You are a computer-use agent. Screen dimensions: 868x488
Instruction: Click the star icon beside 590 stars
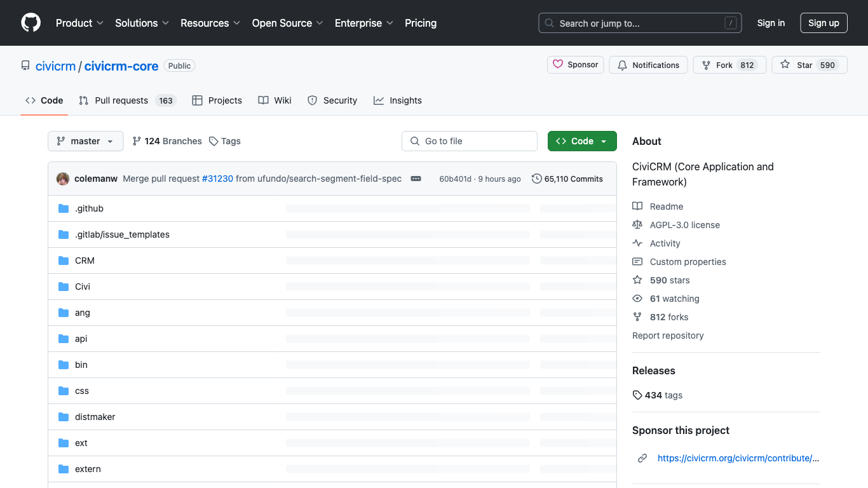(637, 280)
